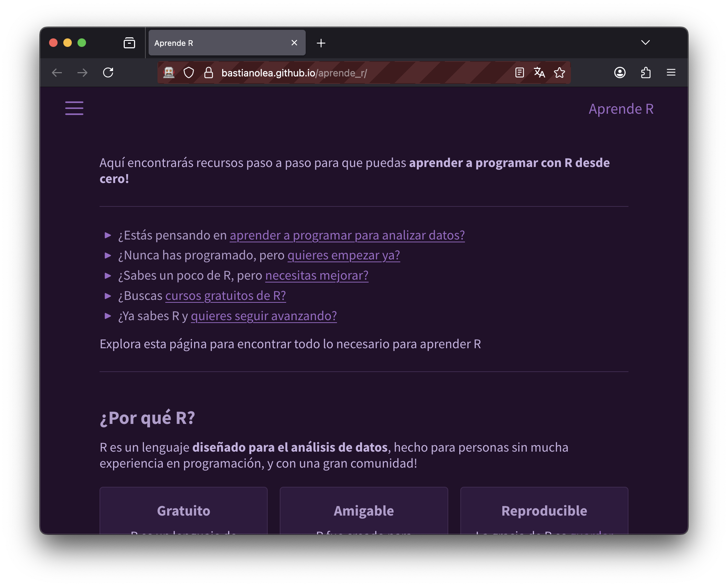Screen dimensions: 728x587
Task: Click the Aprende R site title
Action: (x=621, y=109)
